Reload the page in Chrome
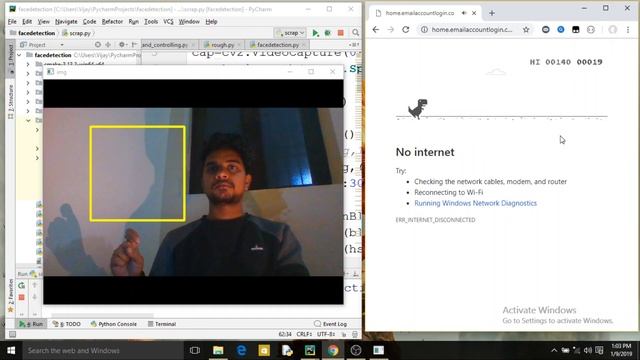Viewport: 640px width, 360px height. coord(406,29)
